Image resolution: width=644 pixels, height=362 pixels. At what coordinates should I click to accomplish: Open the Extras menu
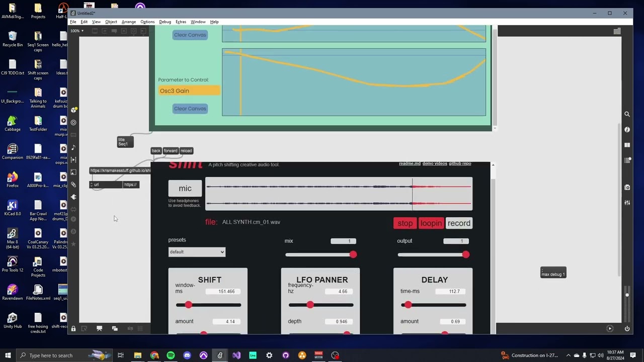(x=181, y=22)
